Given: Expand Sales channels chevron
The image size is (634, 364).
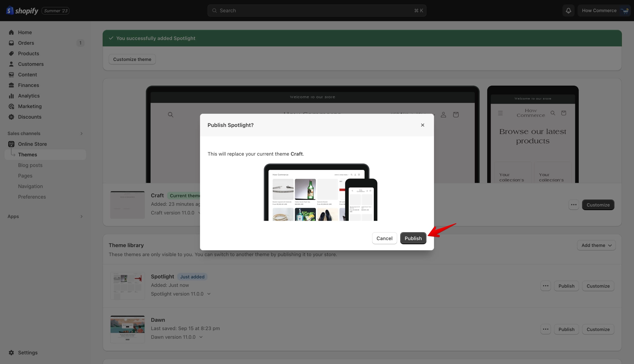Looking at the screenshot, I should point(81,134).
